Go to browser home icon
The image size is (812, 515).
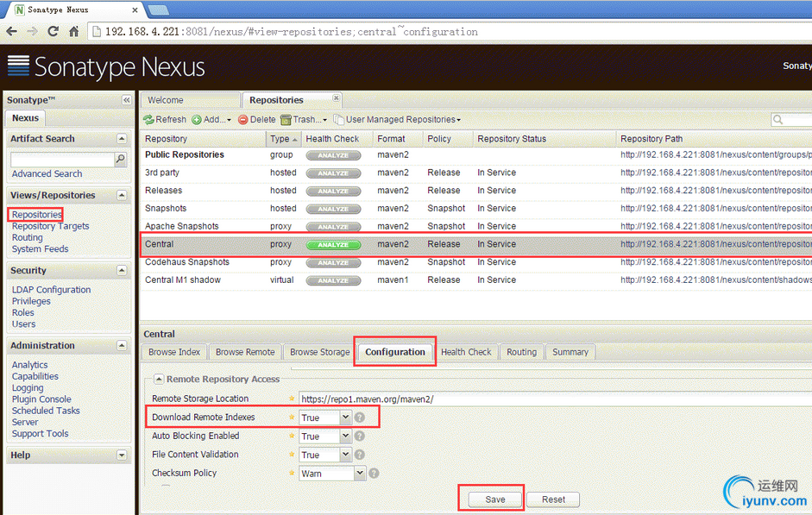[73, 32]
